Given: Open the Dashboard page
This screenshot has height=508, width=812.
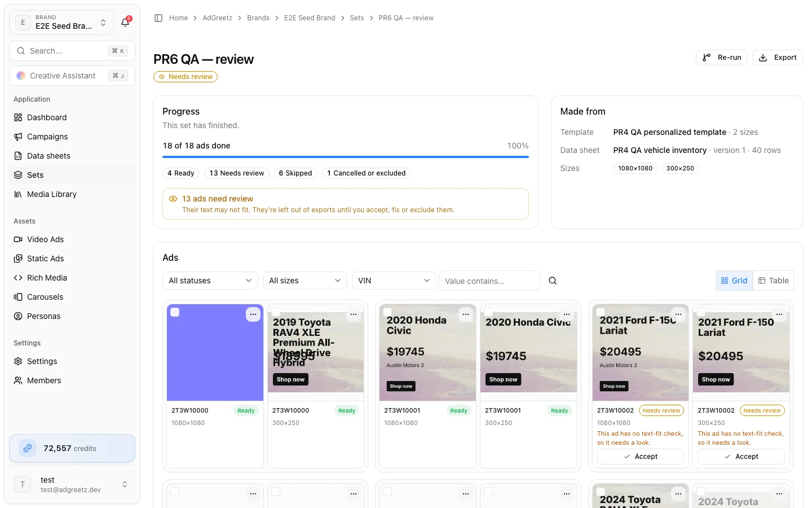Looking at the screenshot, I should tap(72, 117).
